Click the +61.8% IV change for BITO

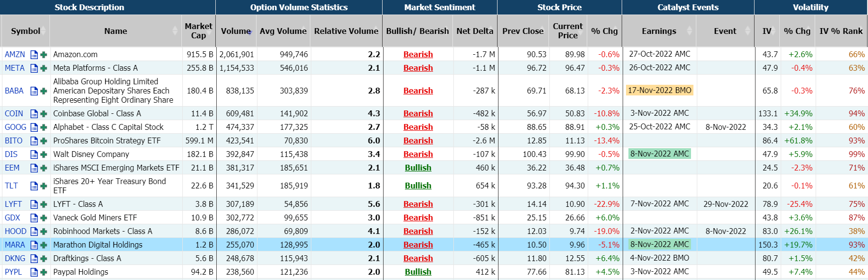[798, 141]
